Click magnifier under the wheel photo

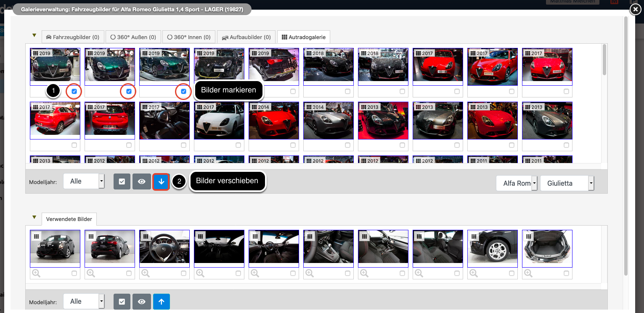coord(474,274)
